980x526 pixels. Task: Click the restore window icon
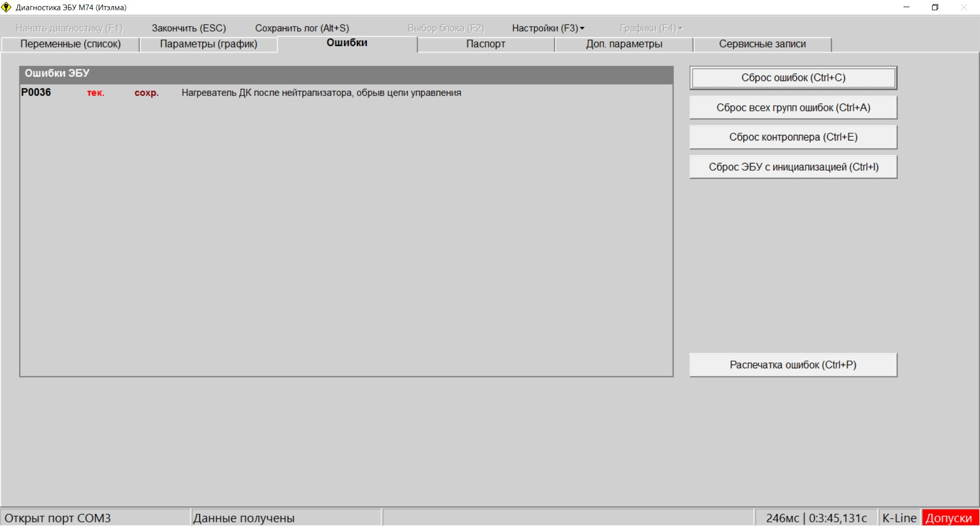click(x=935, y=8)
